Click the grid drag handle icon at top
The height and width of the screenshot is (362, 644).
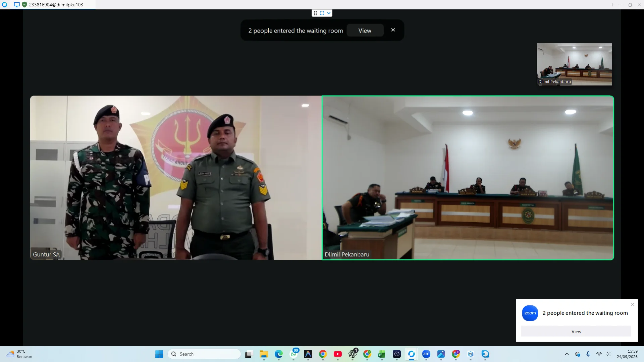tap(315, 13)
